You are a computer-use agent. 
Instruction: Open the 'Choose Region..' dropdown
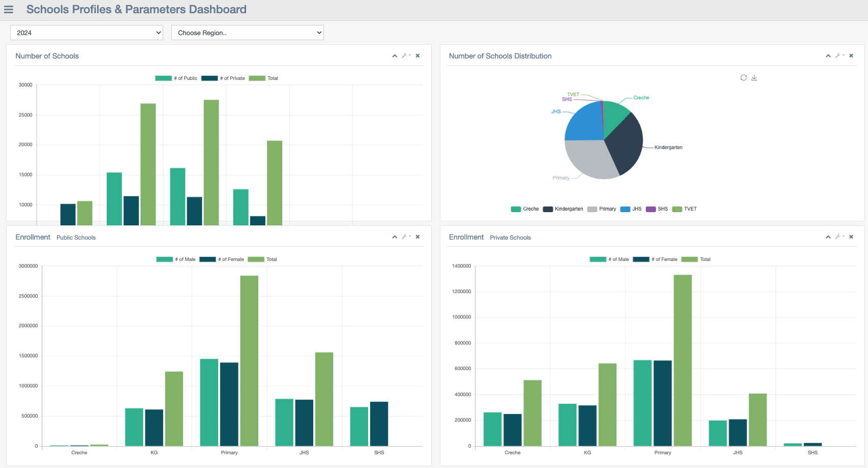click(248, 32)
